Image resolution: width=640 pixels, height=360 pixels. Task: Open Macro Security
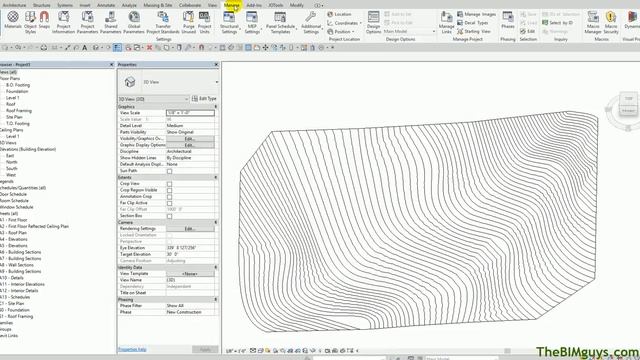coord(611,22)
